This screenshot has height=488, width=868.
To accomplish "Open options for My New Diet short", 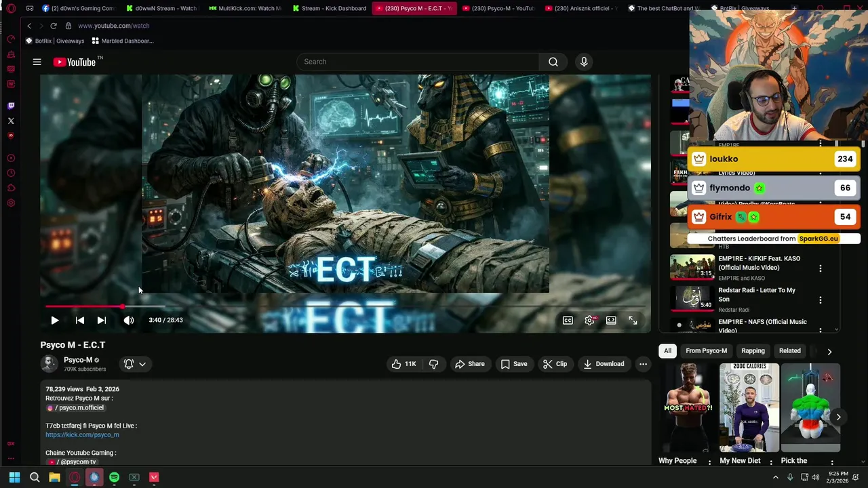I will (772, 463).
